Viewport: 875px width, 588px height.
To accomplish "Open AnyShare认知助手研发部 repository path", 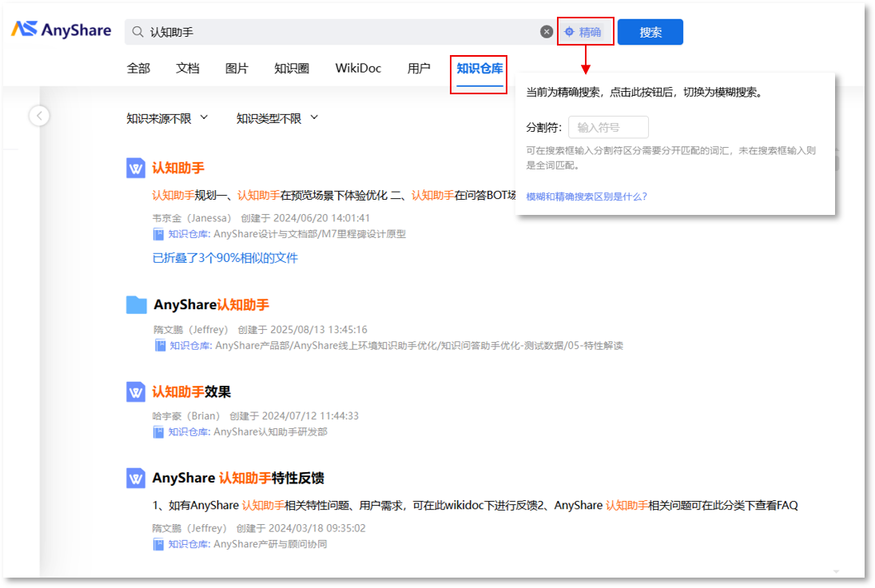I will coord(270,431).
